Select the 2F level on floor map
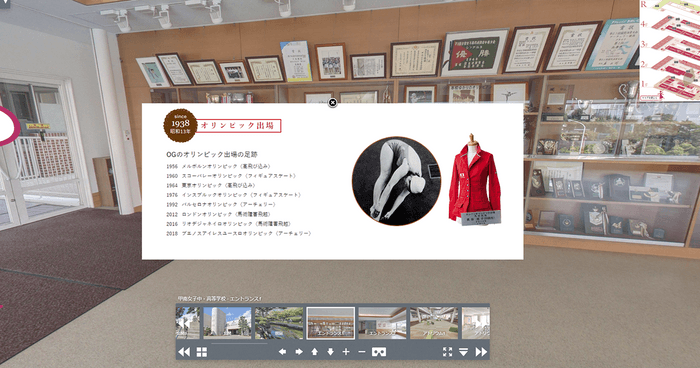Screen dimensions: 700x368 [x=644, y=64]
